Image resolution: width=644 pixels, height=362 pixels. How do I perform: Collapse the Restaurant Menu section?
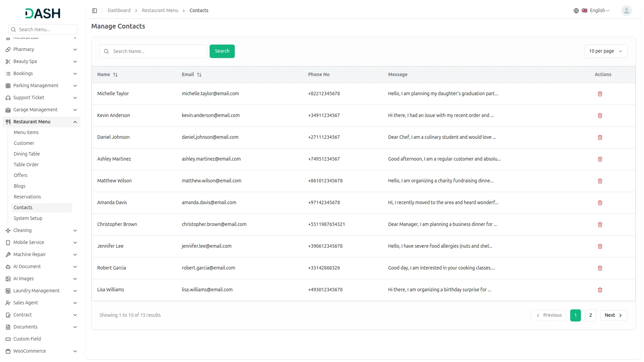(42, 122)
